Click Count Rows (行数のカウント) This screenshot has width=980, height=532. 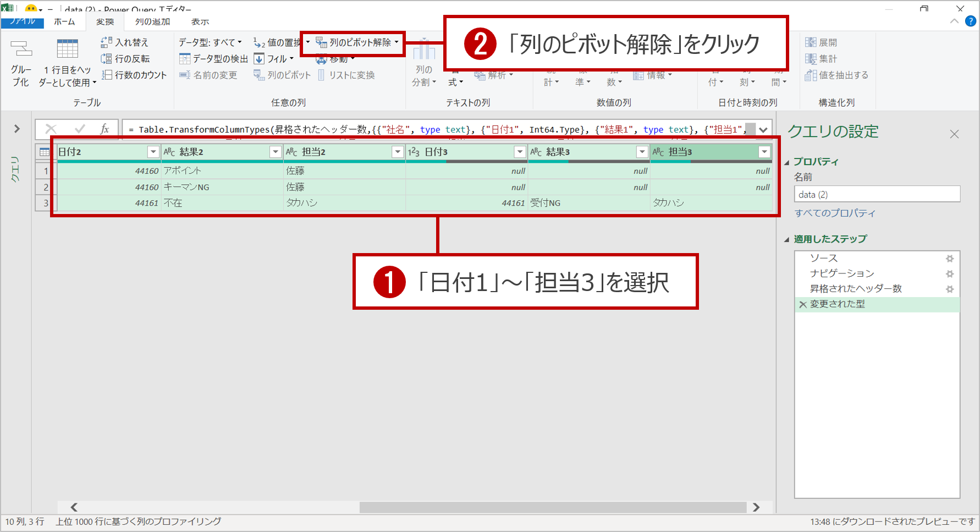tap(134, 75)
